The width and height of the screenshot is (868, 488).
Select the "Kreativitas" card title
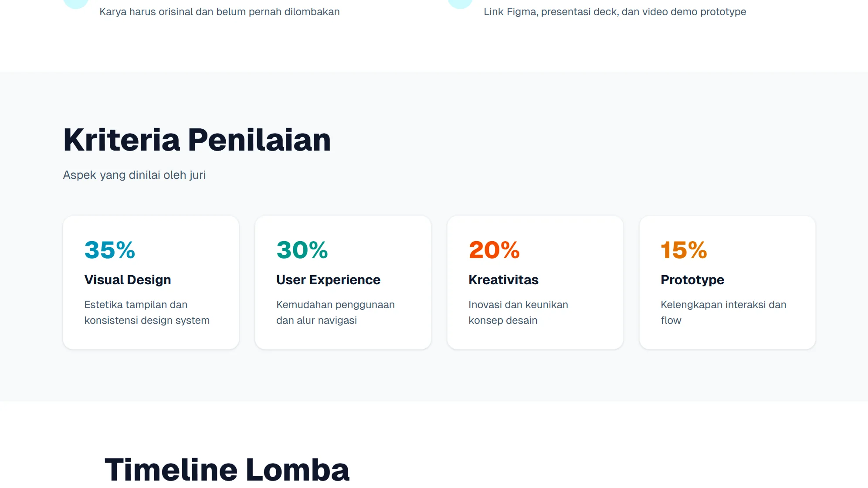(x=503, y=279)
